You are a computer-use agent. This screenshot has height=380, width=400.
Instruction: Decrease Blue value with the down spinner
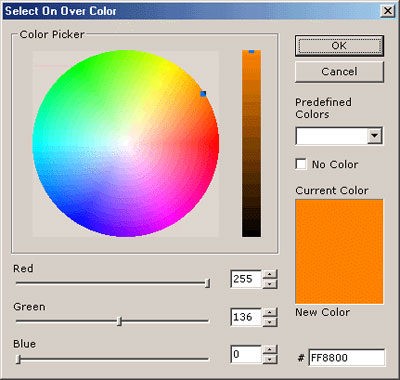coord(270,359)
